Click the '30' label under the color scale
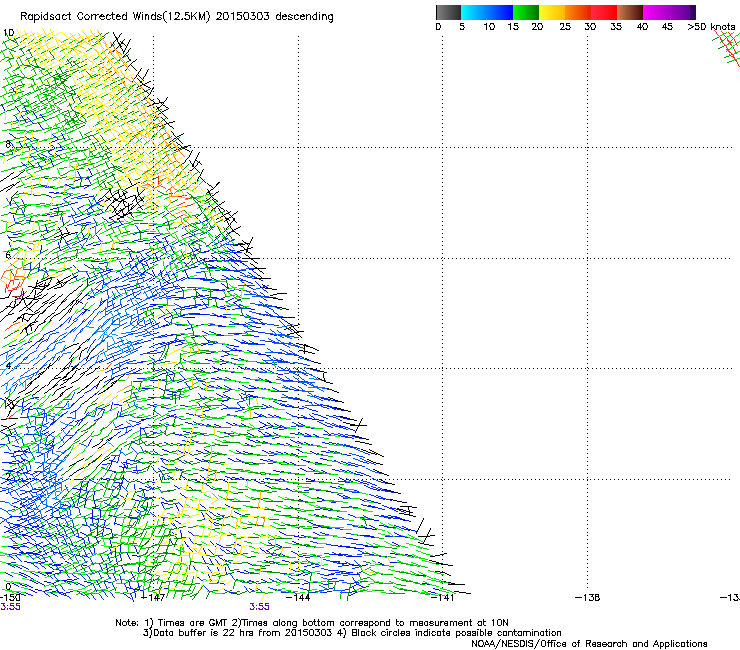Image resolution: width=740 pixels, height=650 pixels. point(590,27)
